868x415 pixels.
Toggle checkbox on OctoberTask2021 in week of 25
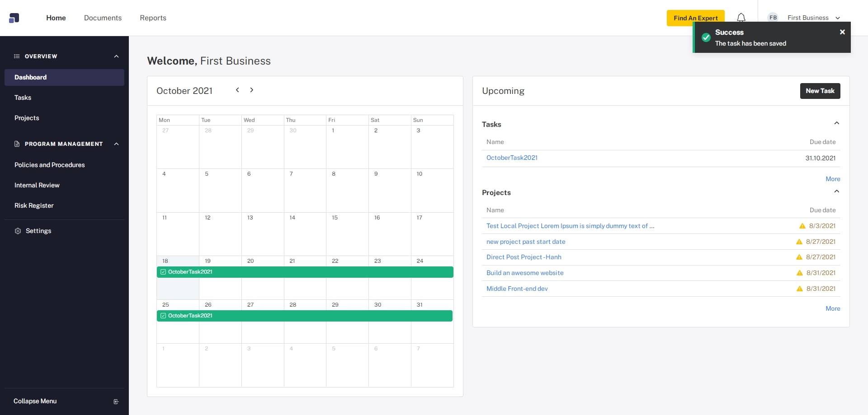click(x=163, y=316)
